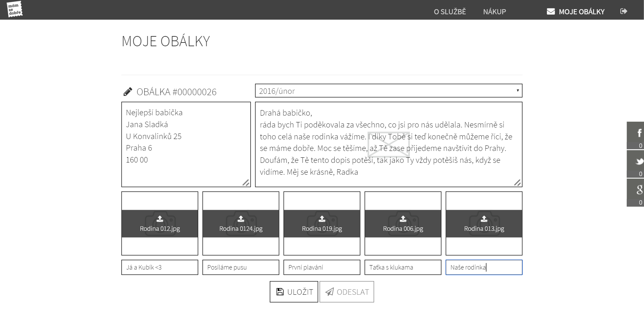Click upload icon on Rodina 019.jpg
The image size is (644, 310).
pos(322,219)
